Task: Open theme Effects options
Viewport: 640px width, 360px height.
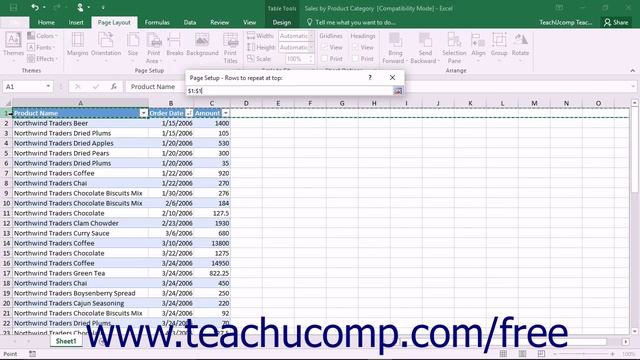Action: tap(42, 59)
